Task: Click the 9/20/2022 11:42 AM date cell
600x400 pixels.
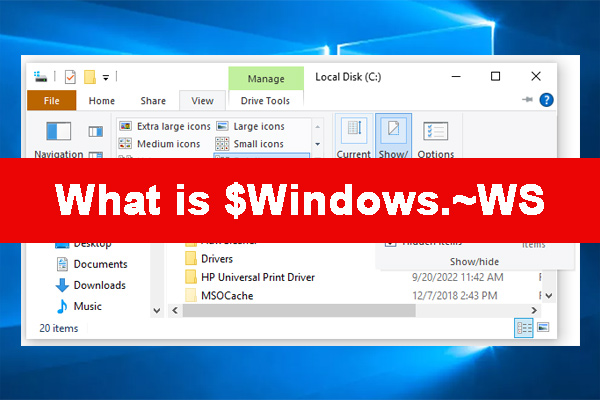Action: 458,277
